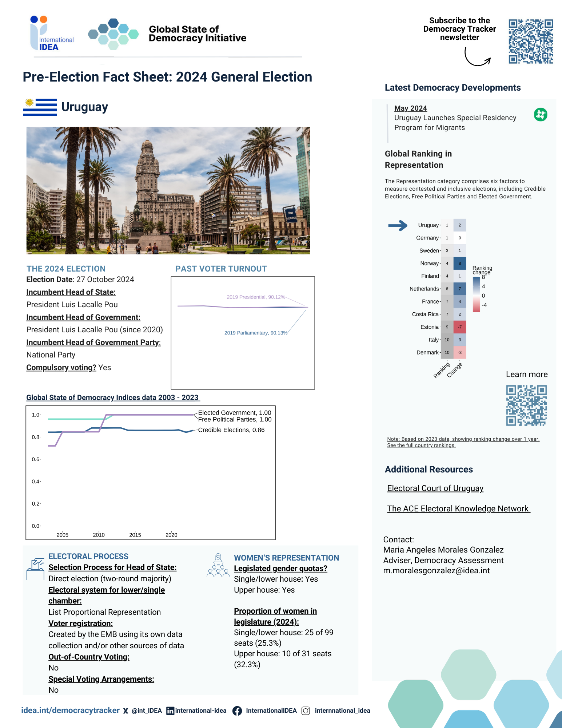This screenshot has height=728, width=562.
Task: Click the newsletter subscription QR code
Action: (531, 41)
